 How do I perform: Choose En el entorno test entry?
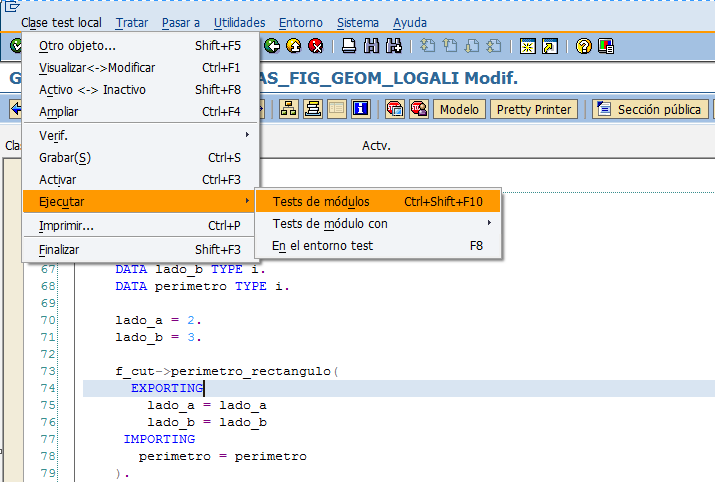tap(378, 246)
